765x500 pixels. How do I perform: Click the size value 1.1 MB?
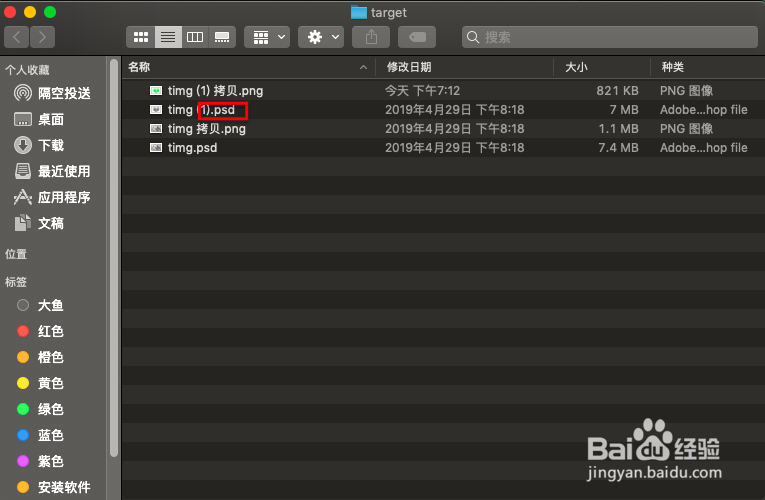618,129
